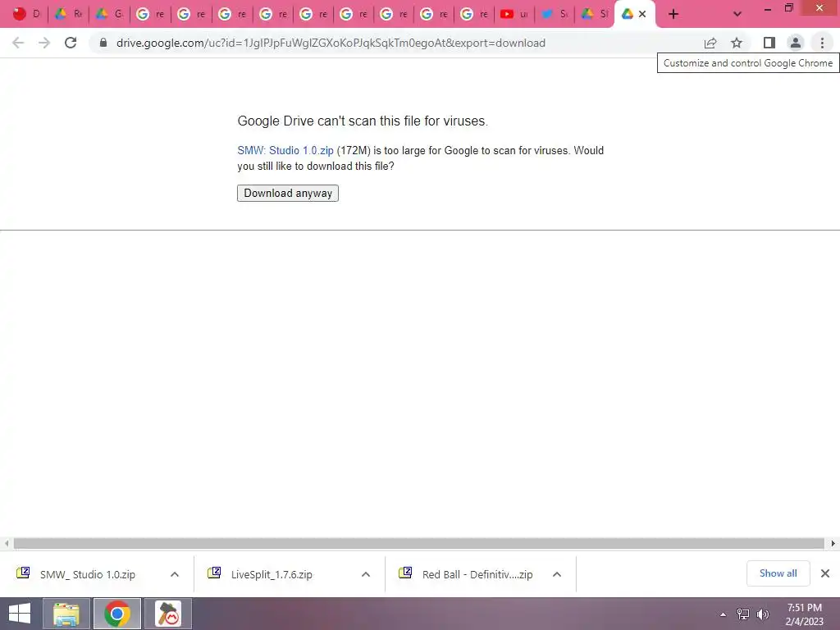Click the horizontal scrollbar track

click(x=418, y=544)
